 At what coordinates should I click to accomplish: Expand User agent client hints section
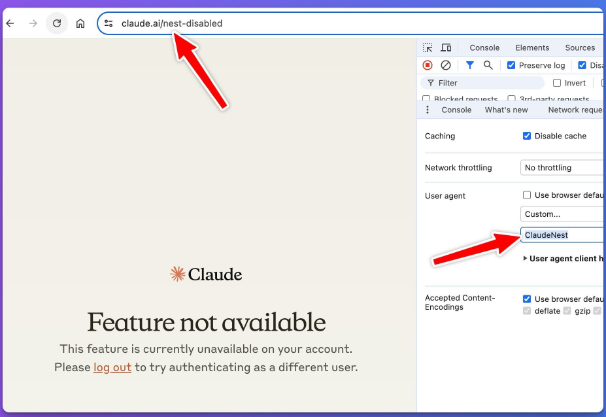coord(526,258)
